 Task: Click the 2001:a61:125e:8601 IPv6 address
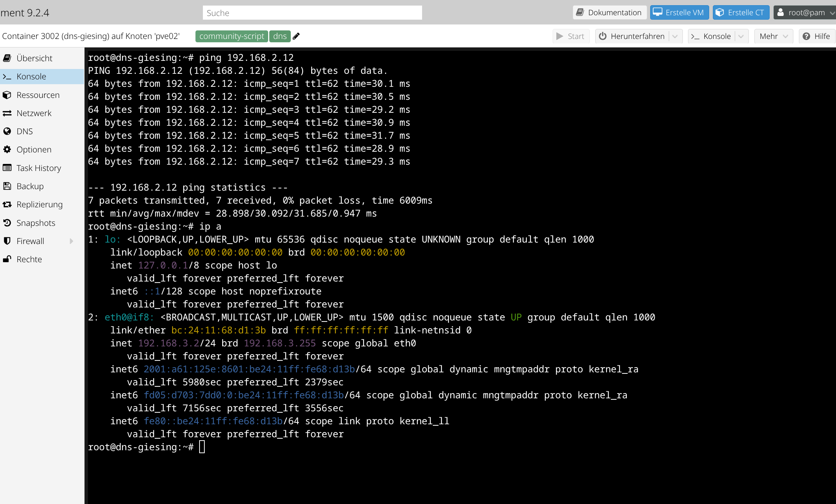click(x=249, y=369)
